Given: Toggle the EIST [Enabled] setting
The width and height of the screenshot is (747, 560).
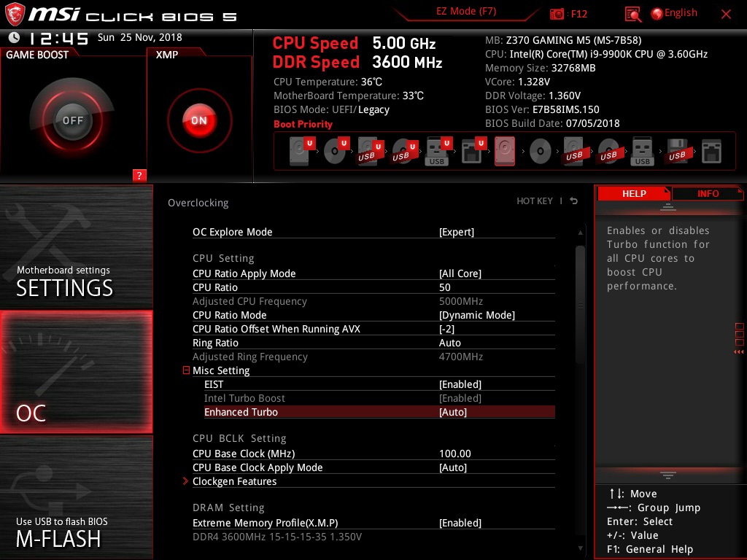Looking at the screenshot, I should tap(460, 384).
